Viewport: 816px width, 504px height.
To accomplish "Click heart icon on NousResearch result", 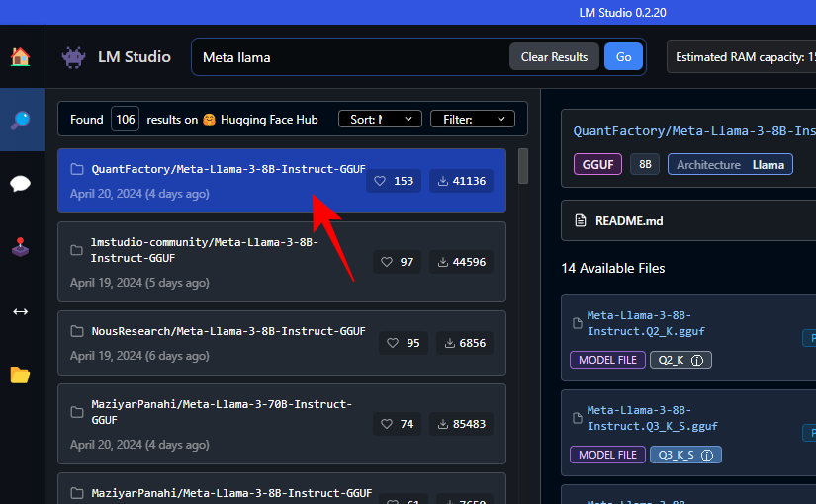I will (393, 343).
